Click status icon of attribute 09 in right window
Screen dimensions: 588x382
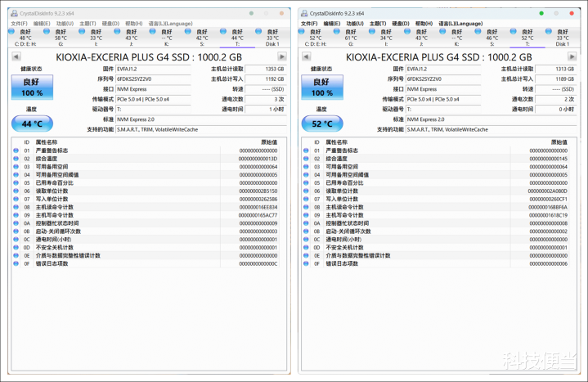(x=306, y=215)
